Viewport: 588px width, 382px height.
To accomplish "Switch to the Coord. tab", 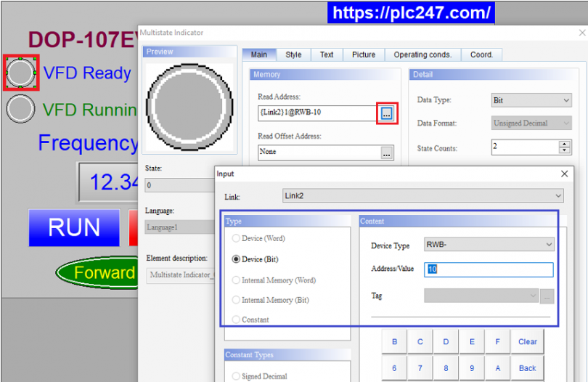I will [x=481, y=54].
